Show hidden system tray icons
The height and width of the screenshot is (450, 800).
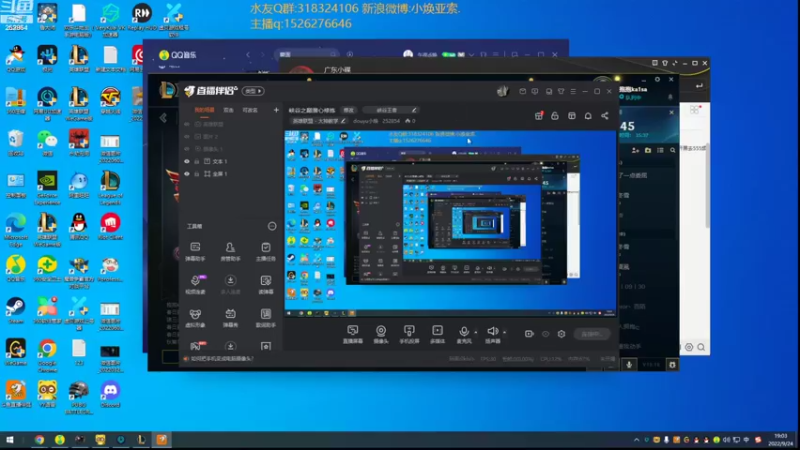[x=636, y=439]
